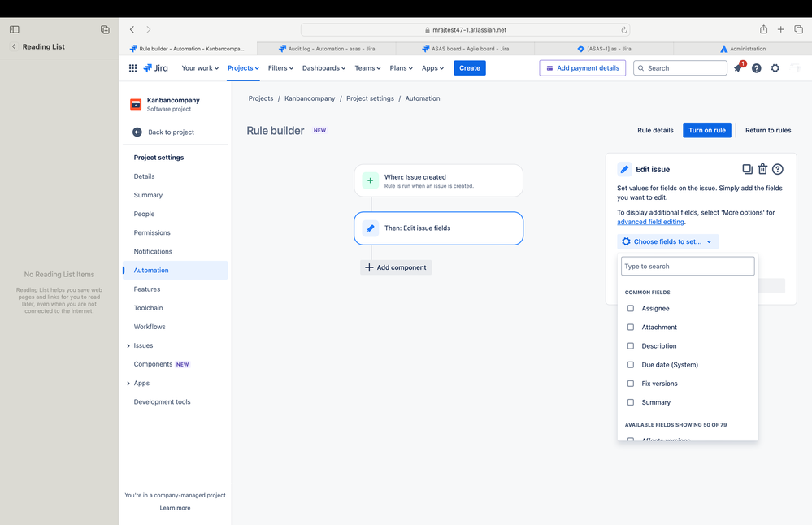Image resolution: width=812 pixels, height=525 pixels.
Task: Open the Dashboards dropdown
Action: point(323,67)
